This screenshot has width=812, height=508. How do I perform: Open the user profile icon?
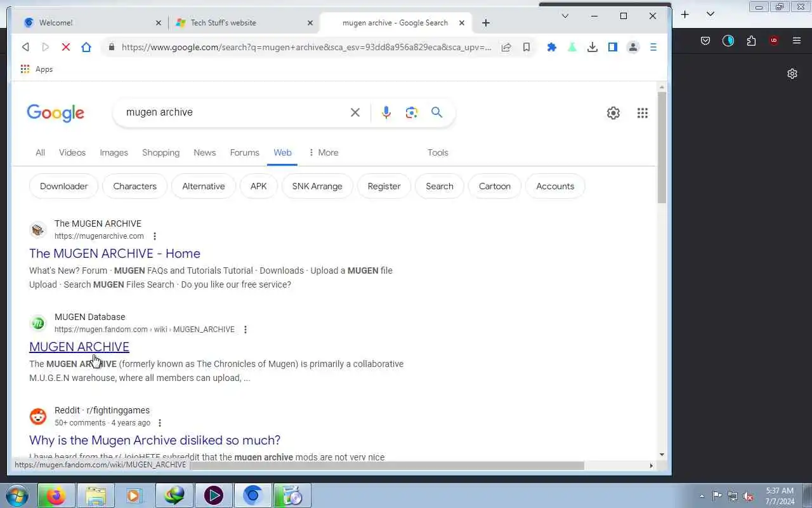pos(633,47)
